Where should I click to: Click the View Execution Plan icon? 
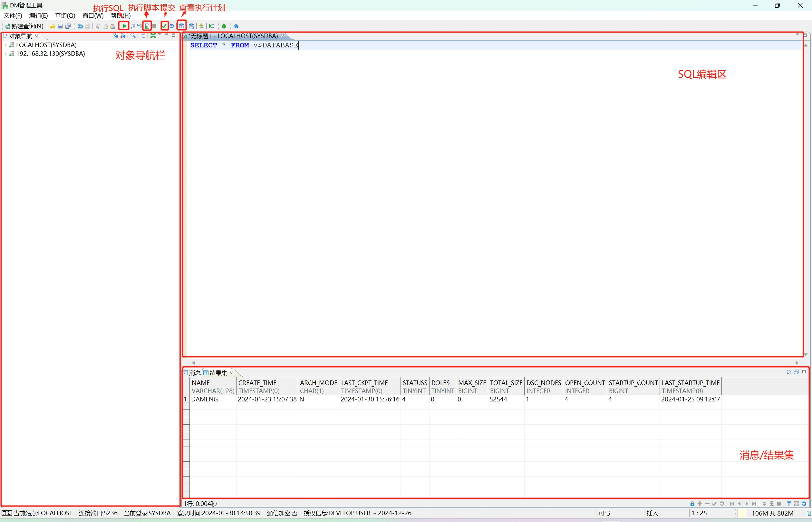(182, 26)
